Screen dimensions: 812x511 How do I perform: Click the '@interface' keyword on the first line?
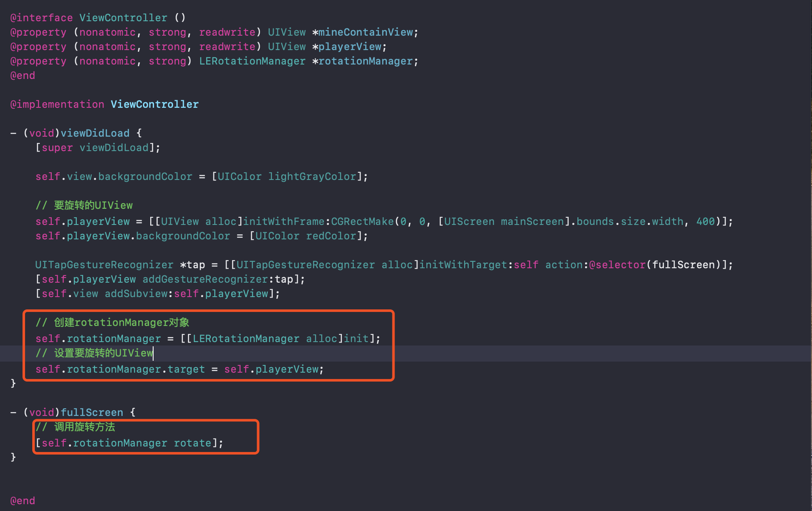(42, 18)
